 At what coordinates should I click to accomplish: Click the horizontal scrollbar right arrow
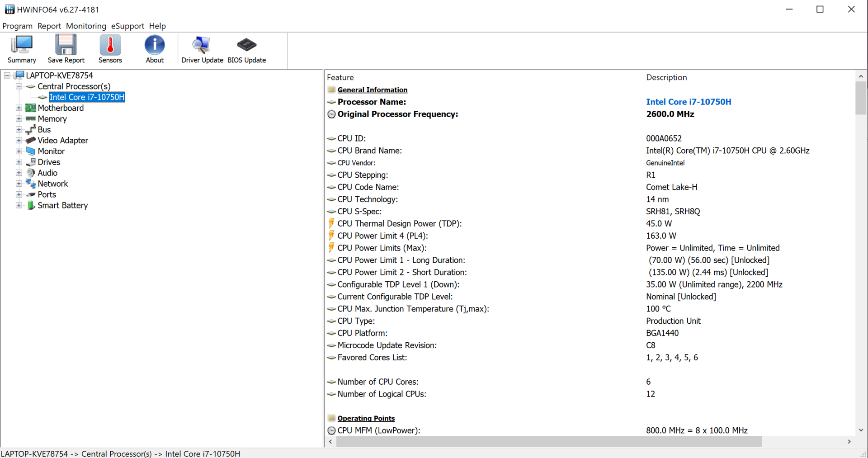[849, 441]
